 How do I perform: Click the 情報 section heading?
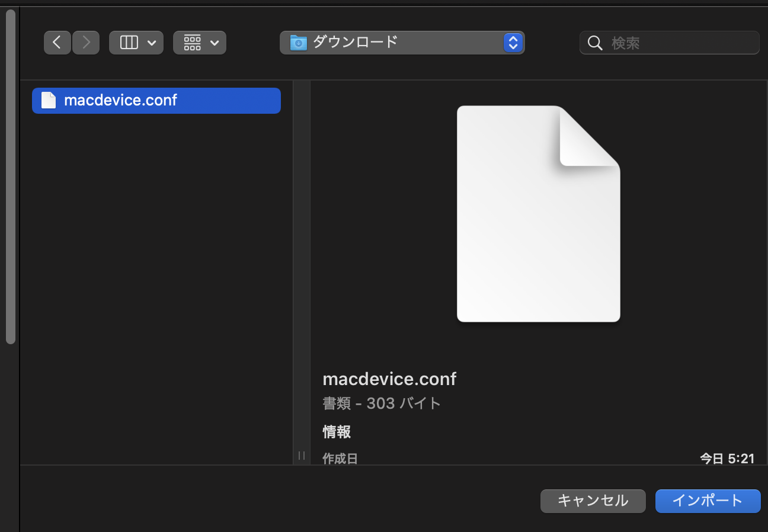[x=337, y=432]
